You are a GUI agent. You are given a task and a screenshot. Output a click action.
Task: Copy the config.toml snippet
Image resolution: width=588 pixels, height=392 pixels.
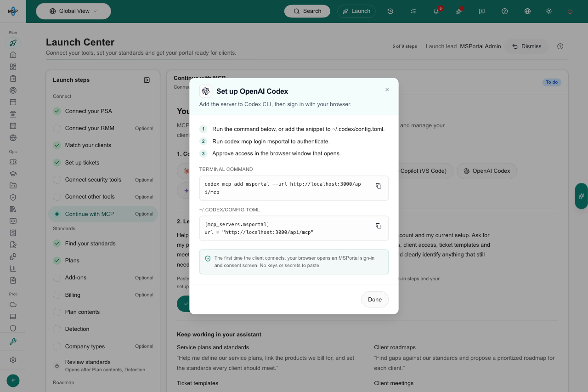click(379, 226)
